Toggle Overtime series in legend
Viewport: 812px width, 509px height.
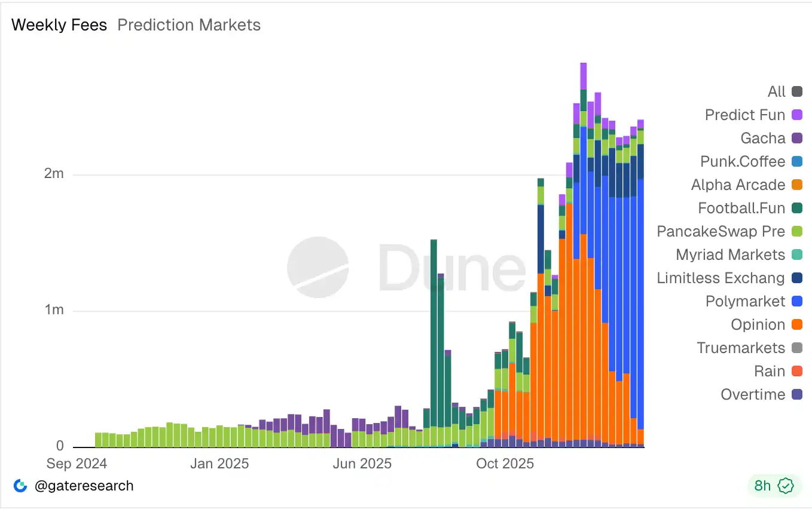(753, 394)
